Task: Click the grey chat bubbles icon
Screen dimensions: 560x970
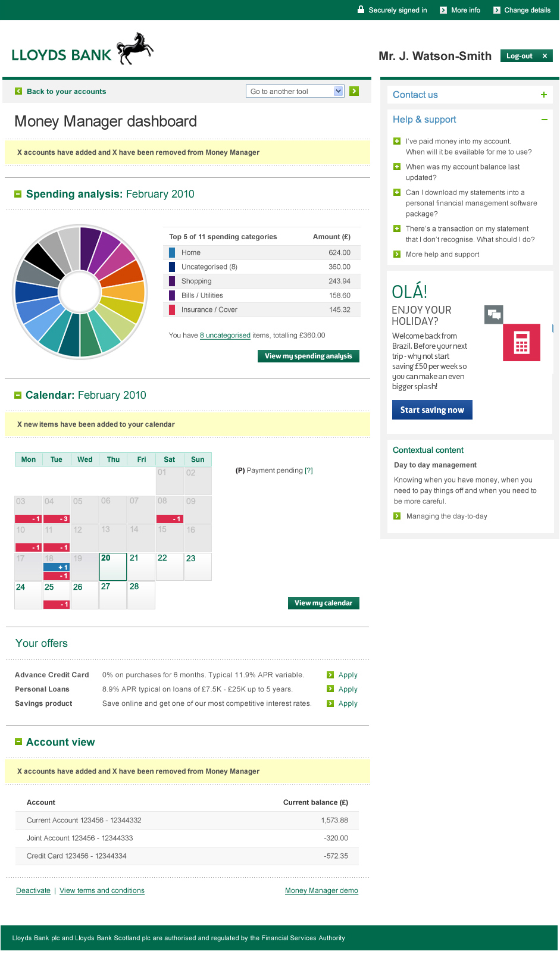Action: [493, 314]
